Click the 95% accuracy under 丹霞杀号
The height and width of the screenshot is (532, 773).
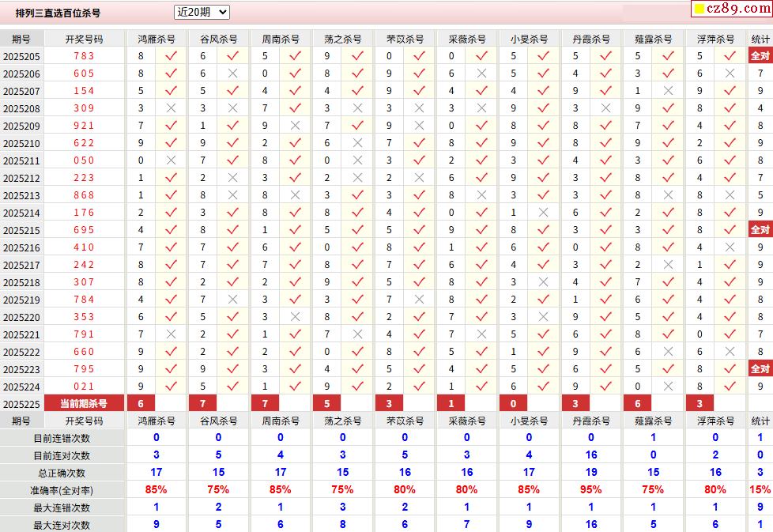click(590, 489)
